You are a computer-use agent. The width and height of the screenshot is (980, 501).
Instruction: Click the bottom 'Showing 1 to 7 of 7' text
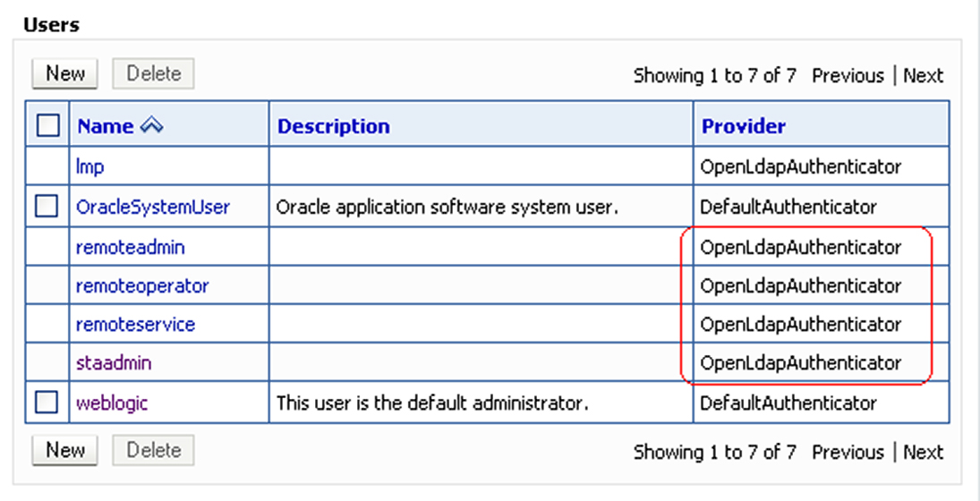pyautogui.click(x=715, y=452)
